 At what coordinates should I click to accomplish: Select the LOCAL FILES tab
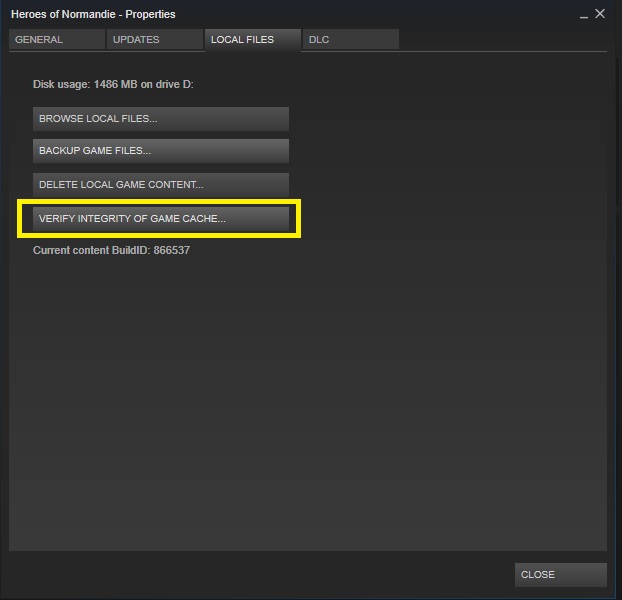click(x=252, y=40)
